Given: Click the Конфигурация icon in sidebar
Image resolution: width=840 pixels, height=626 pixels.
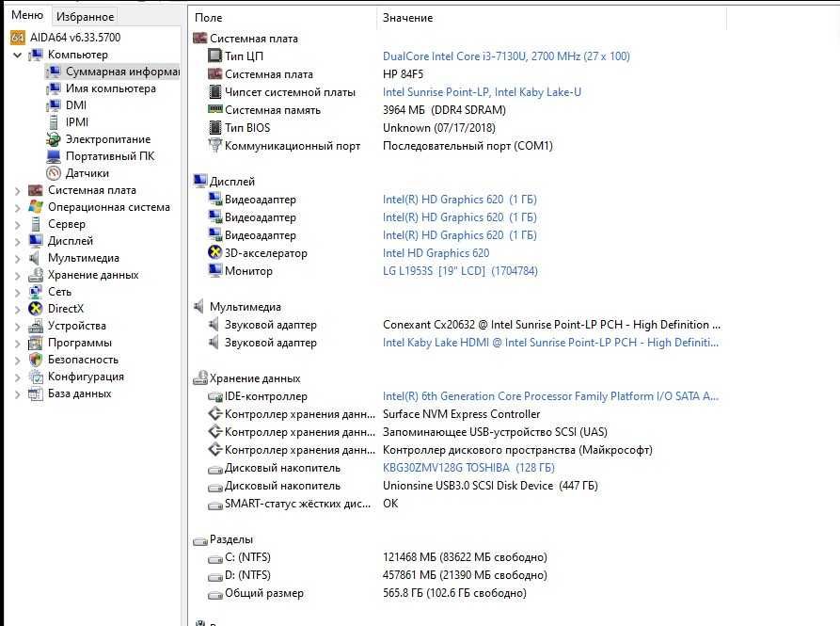Looking at the screenshot, I should (x=36, y=377).
